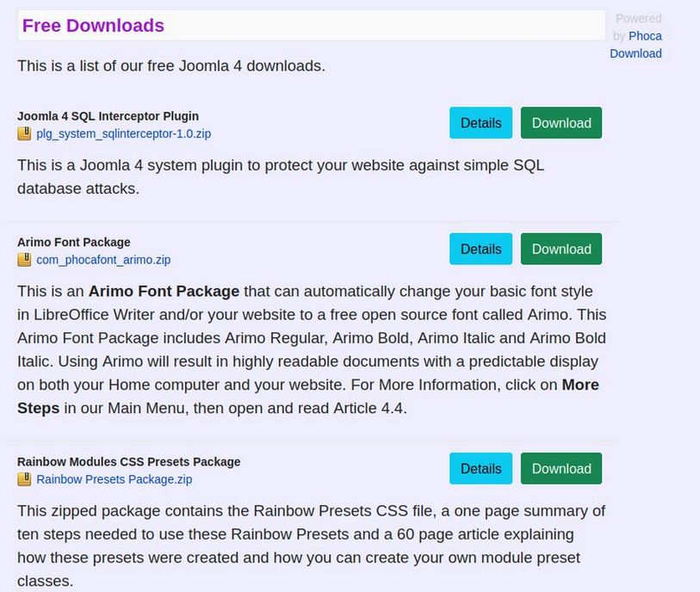Viewport: 700px width, 592px height.
Task: Click the zip icon beside plg_system_sqlinterceptor-1.0.zip
Action: [24, 133]
